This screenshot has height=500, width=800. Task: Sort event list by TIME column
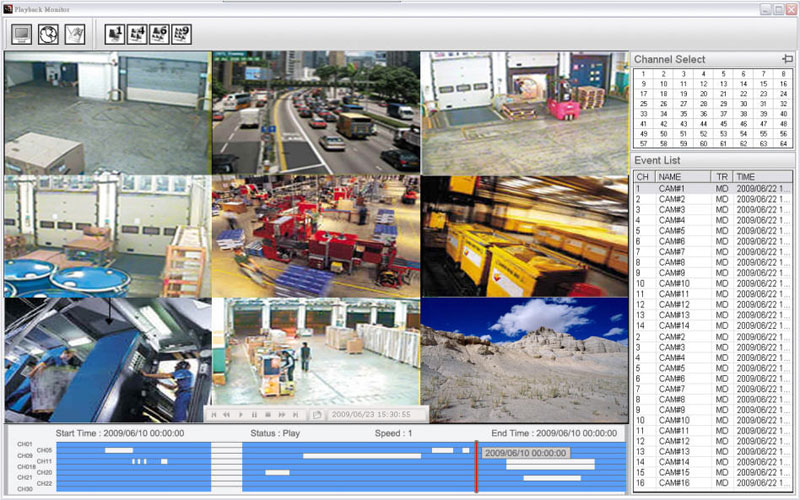pyautogui.click(x=763, y=177)
